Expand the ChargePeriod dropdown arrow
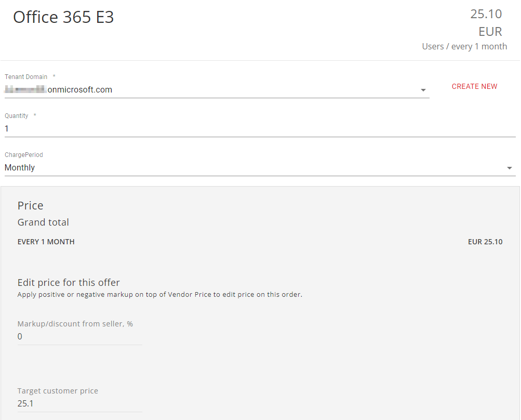 click(509, 168)
